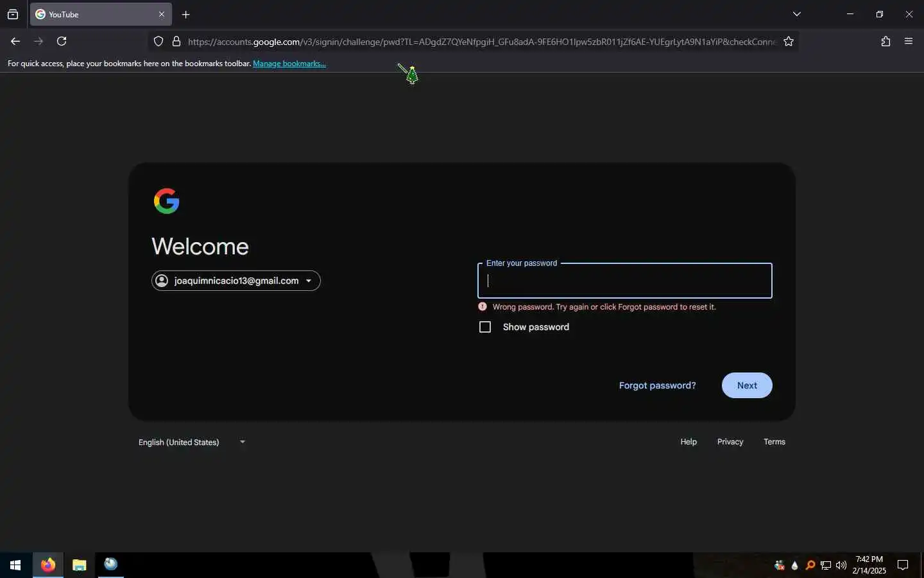The width and height of the screenshot is (924, 578).
Task: Click the Welcome heading
Action: (x=200, y=247)
